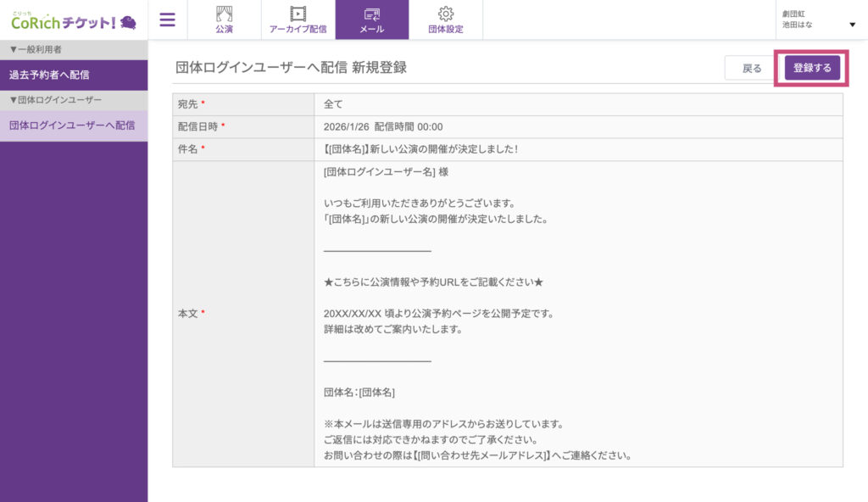Viewport: 868px width, 502px height.
Task: Open the hamburger menu
Action: [x=168, y=20]
